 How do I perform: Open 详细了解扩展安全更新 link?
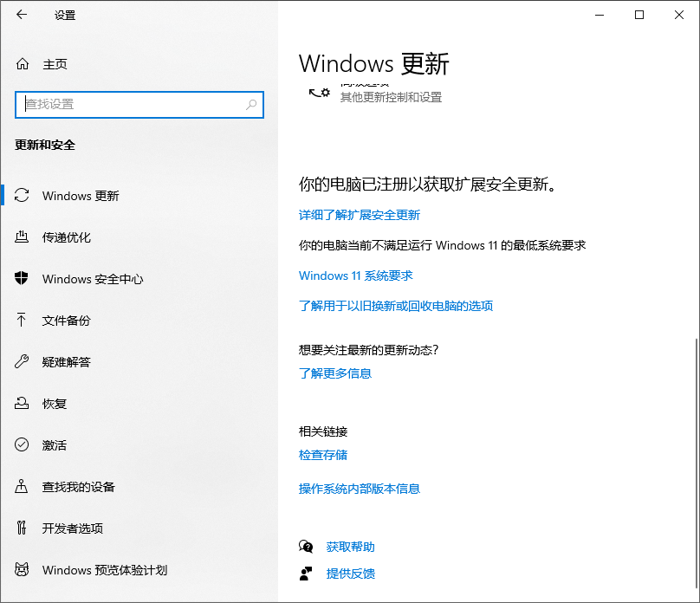pyautogui.click(x=360, y=215)
